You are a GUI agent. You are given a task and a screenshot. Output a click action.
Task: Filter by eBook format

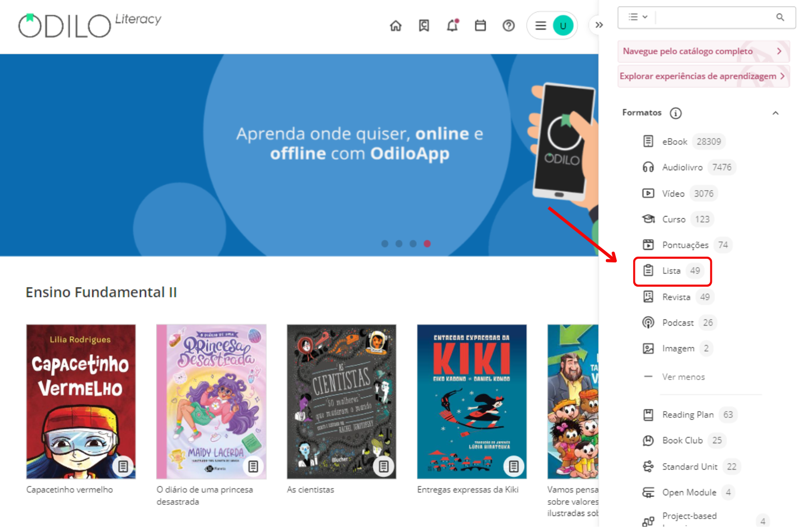click(683, 141)
